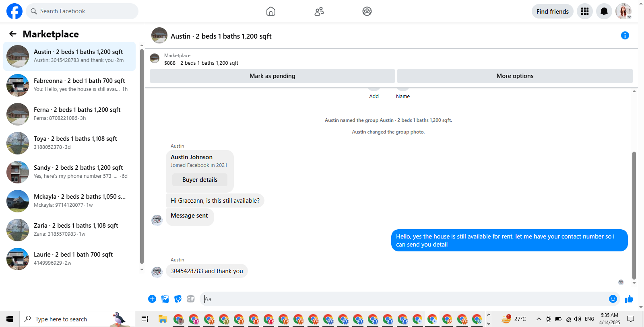Image resolution: width=644 pixels, height=327 pixels.
Task: Click the Search Facebook field
Action: (x=82, y=11)
